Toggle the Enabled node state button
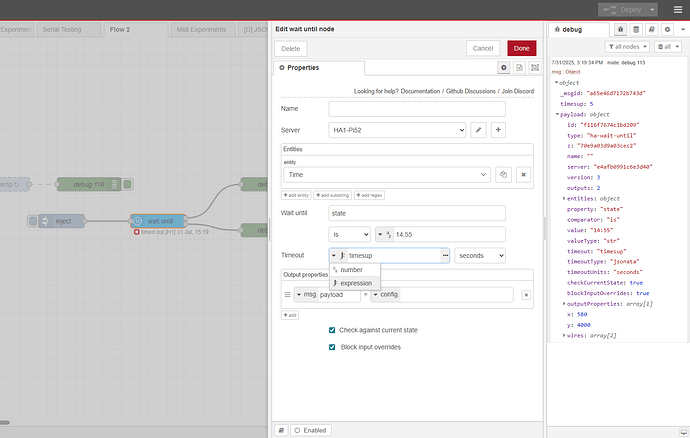 click(312, 429)
